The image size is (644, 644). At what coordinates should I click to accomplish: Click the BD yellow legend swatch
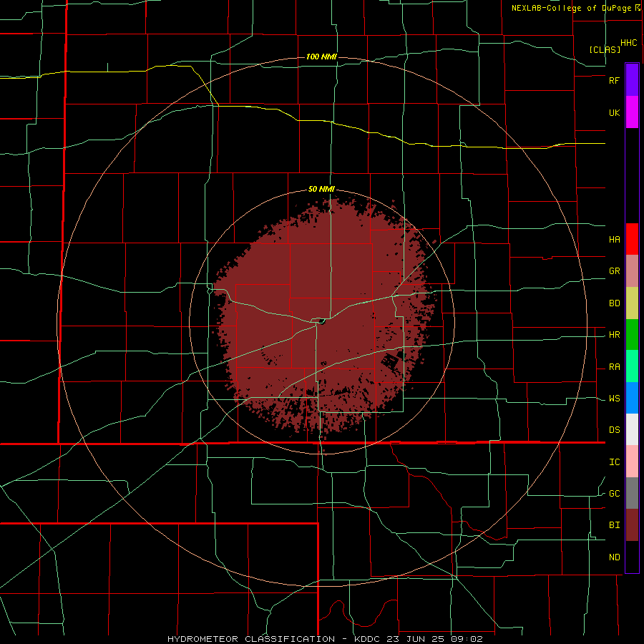click(632, 303)
